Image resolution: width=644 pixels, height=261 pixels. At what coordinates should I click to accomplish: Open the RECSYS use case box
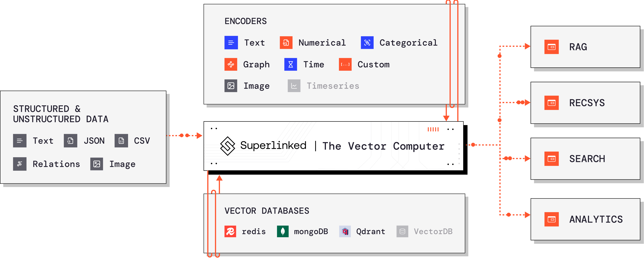[585, 103]
